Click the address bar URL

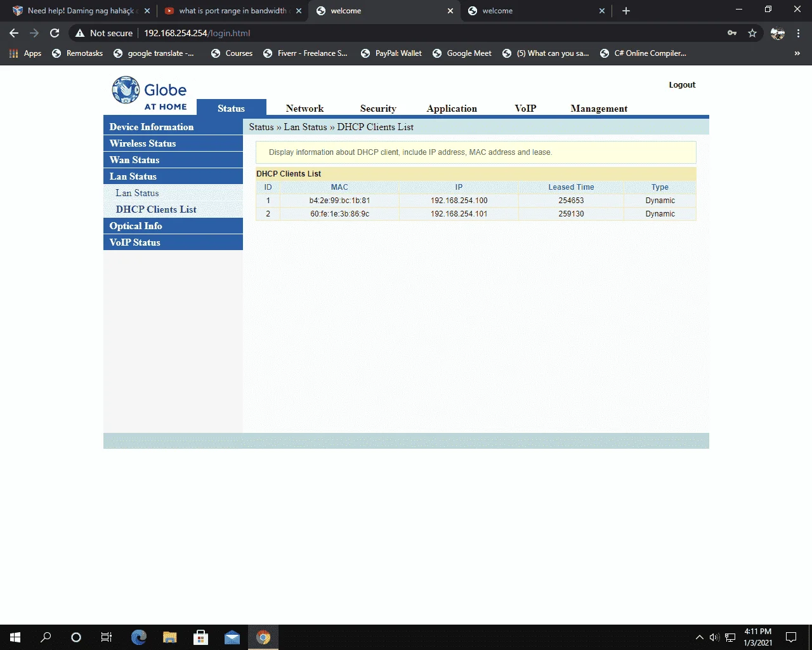point(197,33)
